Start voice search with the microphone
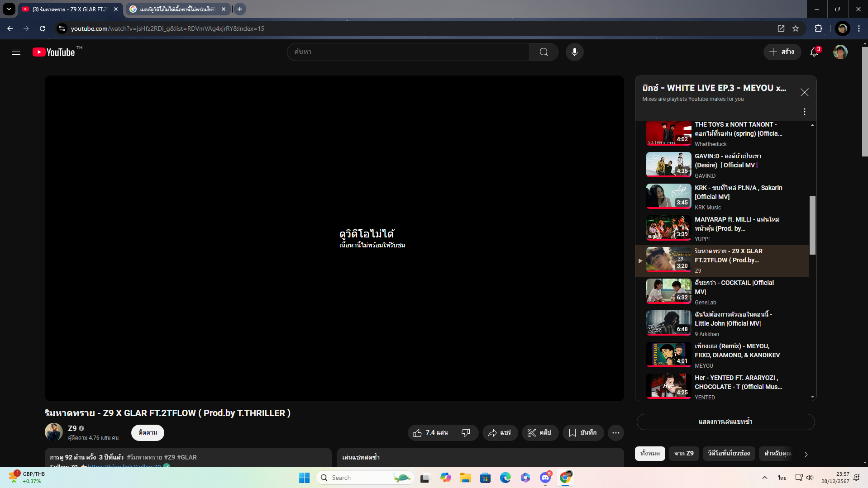The width and height of the screenshot is (868, 488). coord(574,52)
